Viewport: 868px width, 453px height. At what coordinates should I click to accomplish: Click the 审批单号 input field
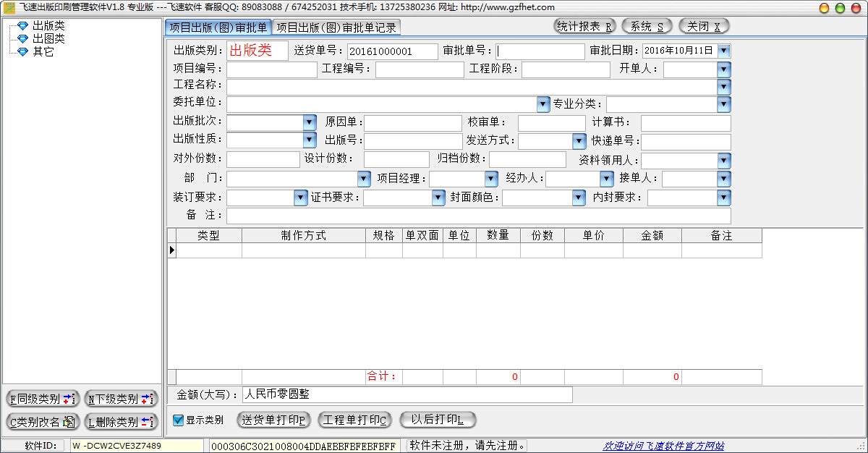click(540, 51)
